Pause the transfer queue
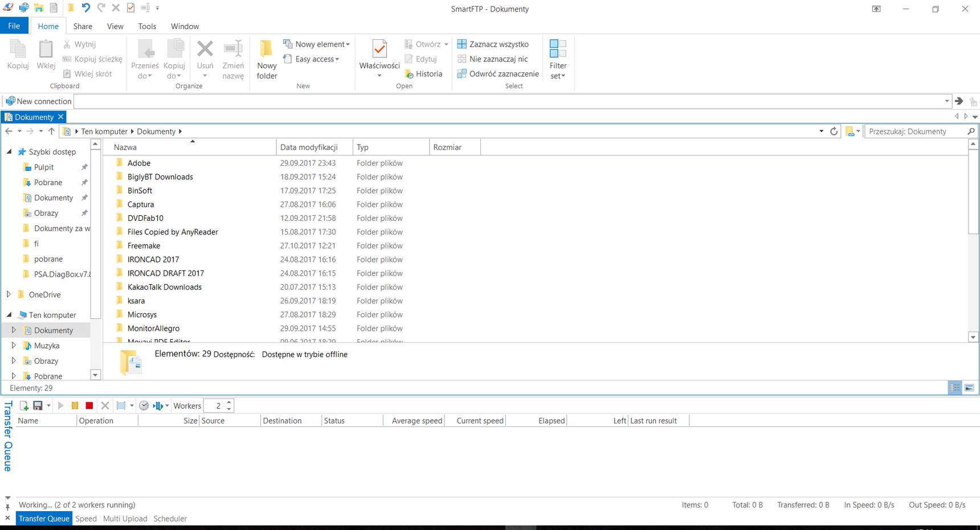 coord(75,406)
